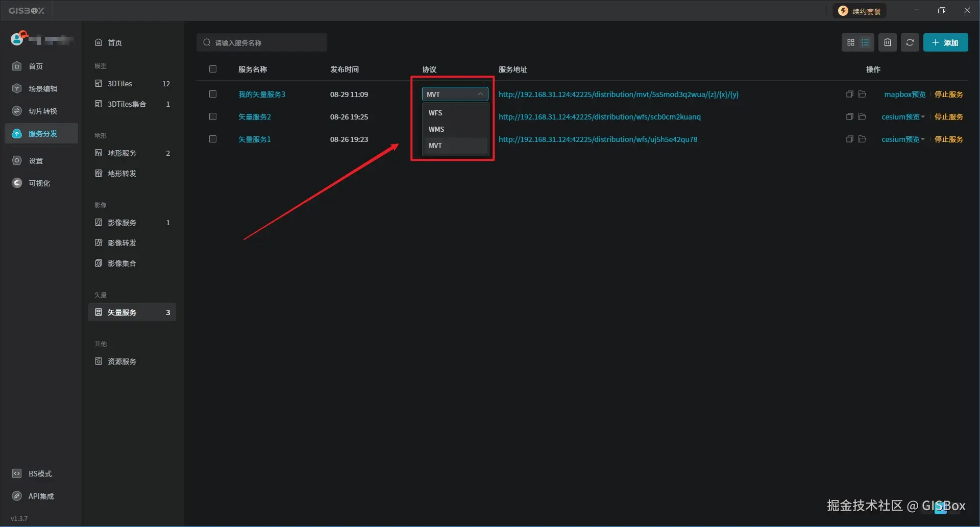Focus the 请输入服务名称 search field
This screenshot has width=980, height=527.
(262, 43)
